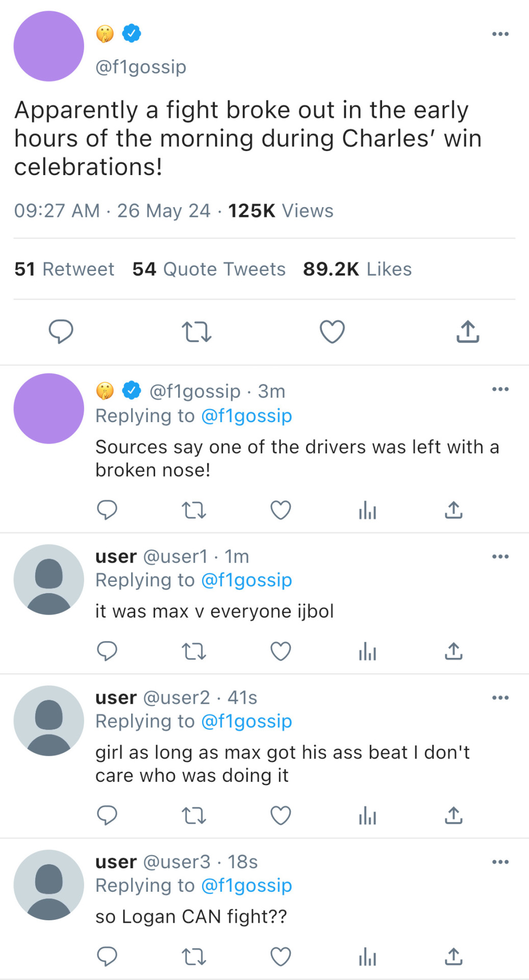View analytics for user1's reply

367,651
